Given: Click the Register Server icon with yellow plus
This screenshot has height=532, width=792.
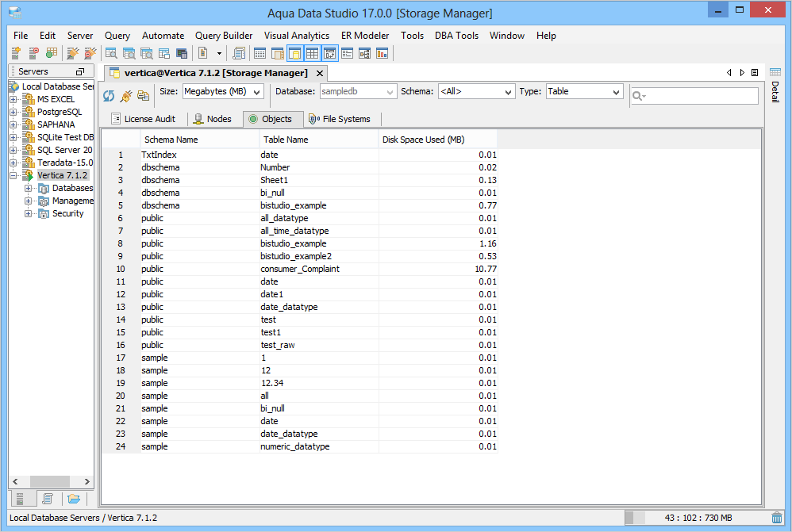Looking at the screenshot, I should [16, 53].
